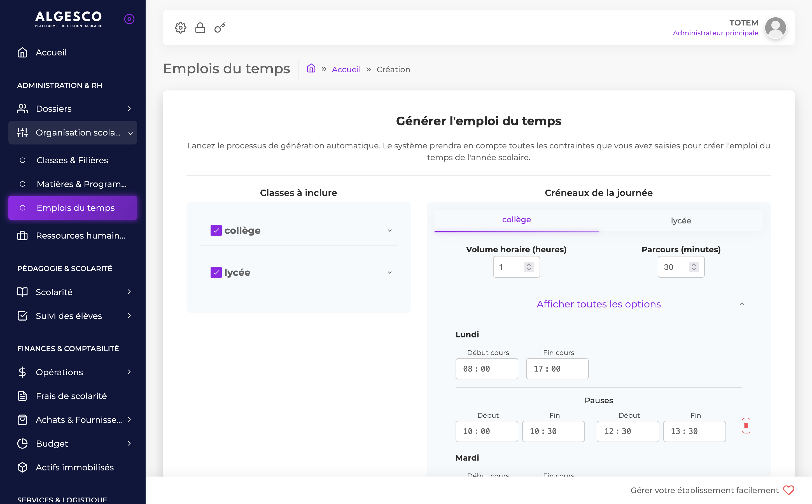Uncheck the lycée checkbox

216,272
